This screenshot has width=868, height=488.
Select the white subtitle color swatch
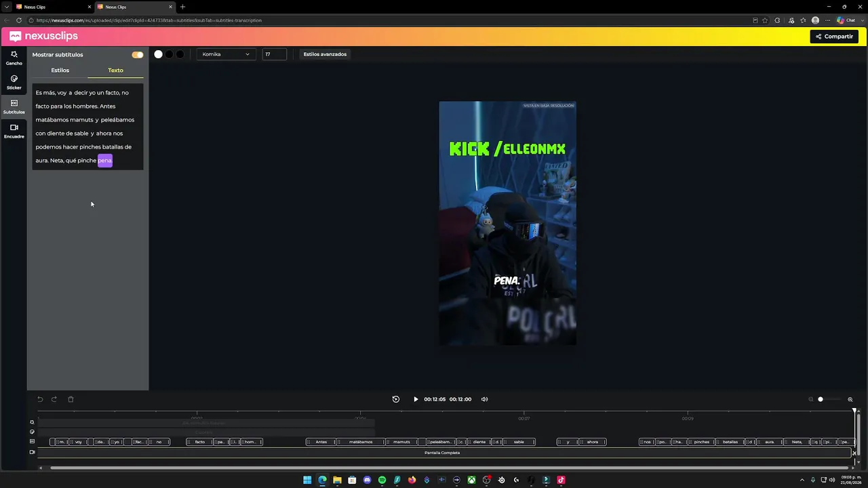(158, 54)
